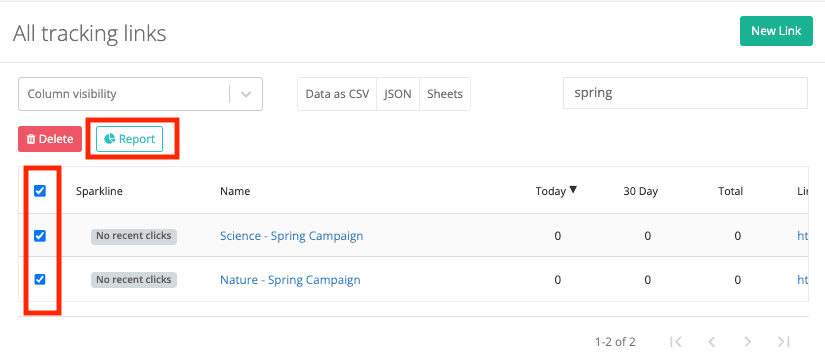This screenshot has height=360, width=825.
Task: Uncheck the Nature - Spring Campaign row checkbox
Action: [40, 279]
